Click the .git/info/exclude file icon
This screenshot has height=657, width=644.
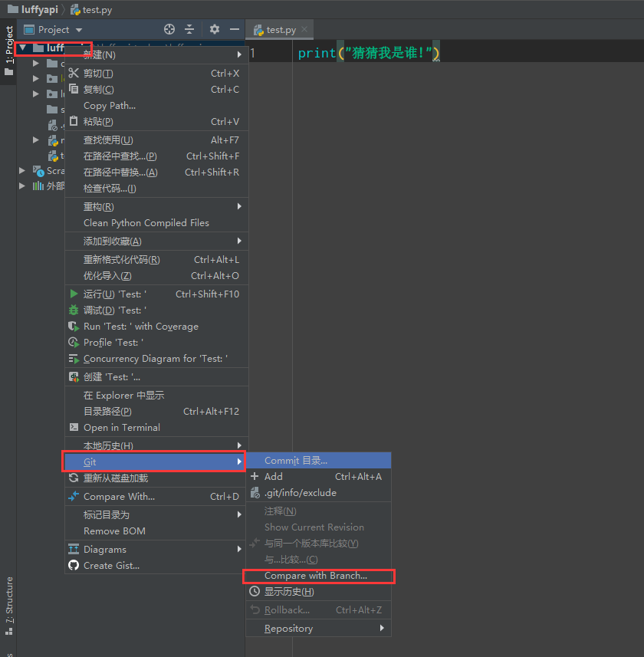coord(255,493)
